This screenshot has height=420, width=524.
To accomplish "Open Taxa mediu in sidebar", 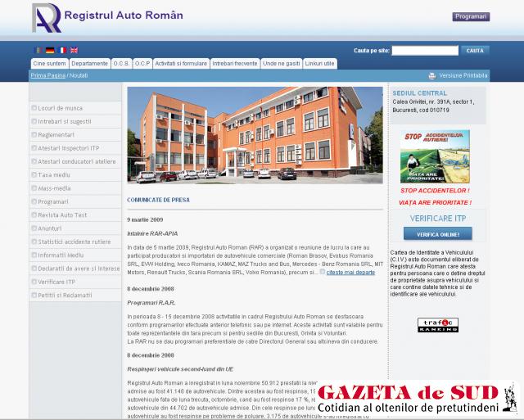I will [x=75, y=174].
